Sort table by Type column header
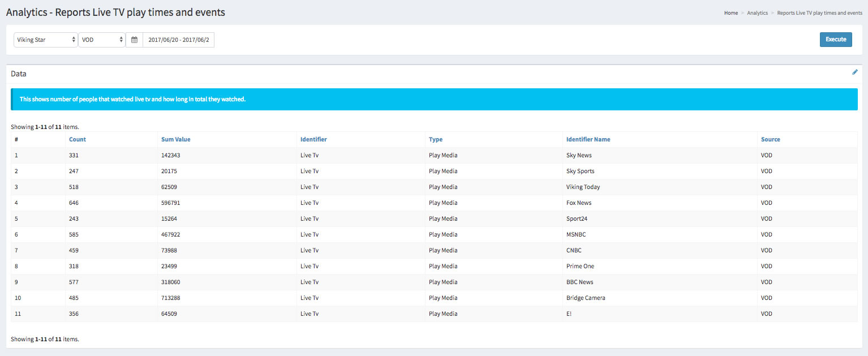 click(435, 139)
